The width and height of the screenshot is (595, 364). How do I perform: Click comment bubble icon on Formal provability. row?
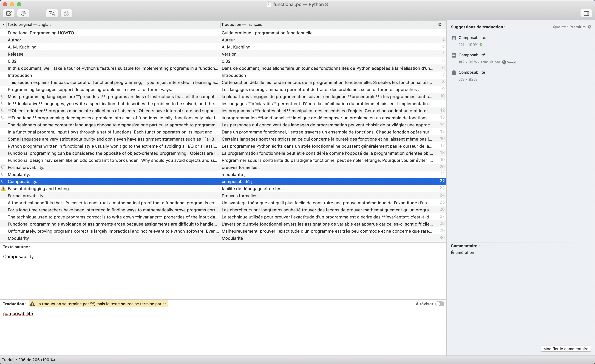3,167
